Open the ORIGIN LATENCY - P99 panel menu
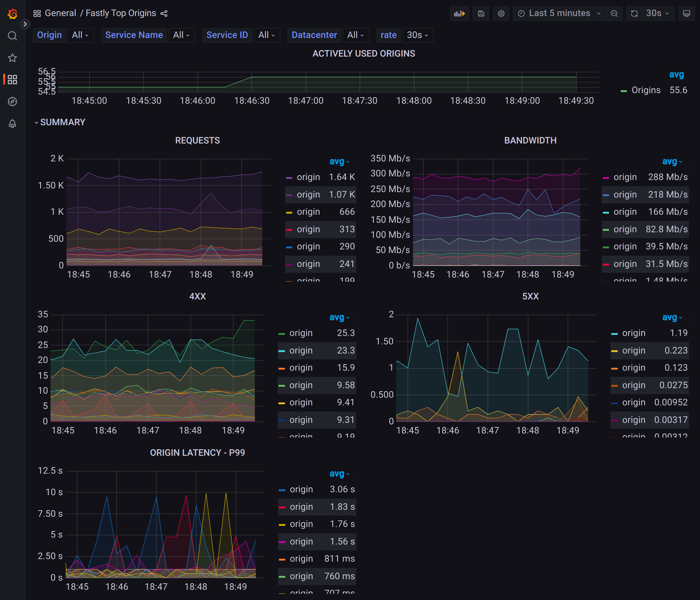This screenshot has height=600, width=700. pos(197,453)
